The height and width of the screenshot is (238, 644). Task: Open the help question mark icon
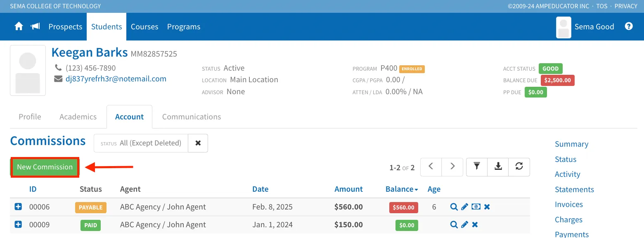tap(629, 26)
